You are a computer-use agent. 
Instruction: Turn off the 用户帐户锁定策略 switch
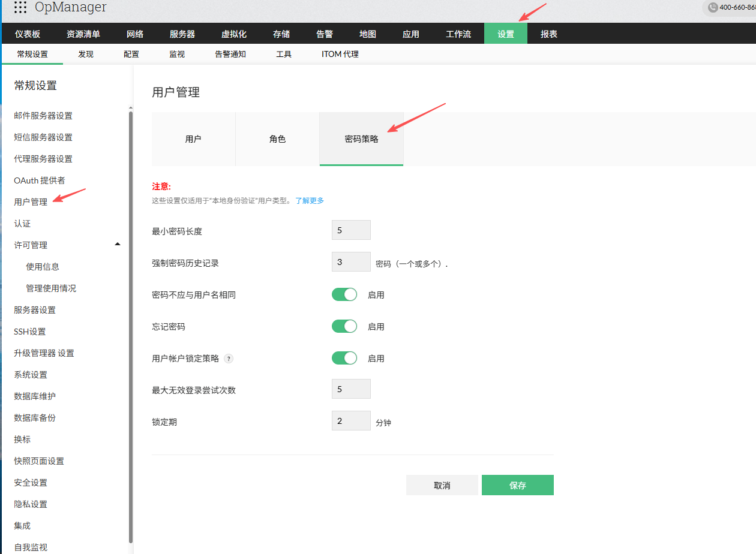[x=344, y=358]
